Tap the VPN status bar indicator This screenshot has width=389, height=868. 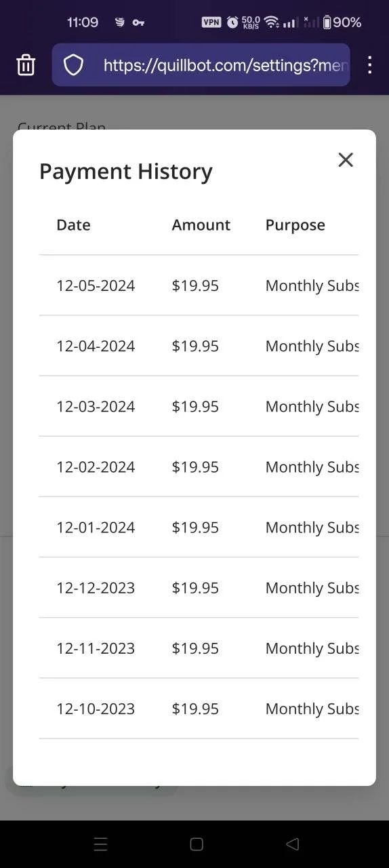point(211,22)
